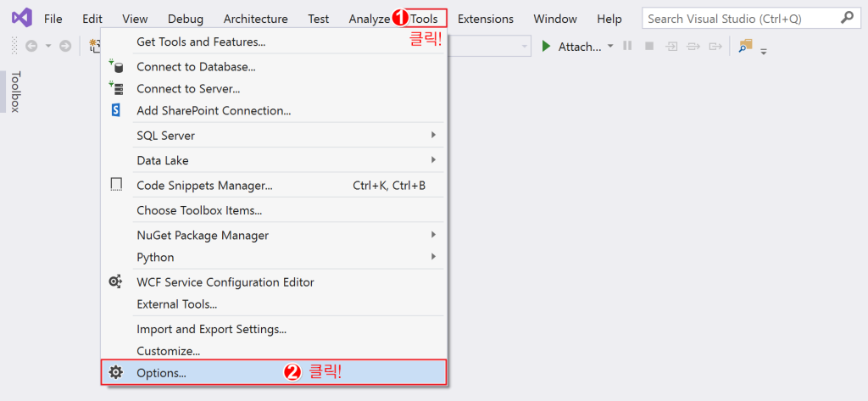Click the Connect to Server icon
868x401 pixels.
coord(115,88)
